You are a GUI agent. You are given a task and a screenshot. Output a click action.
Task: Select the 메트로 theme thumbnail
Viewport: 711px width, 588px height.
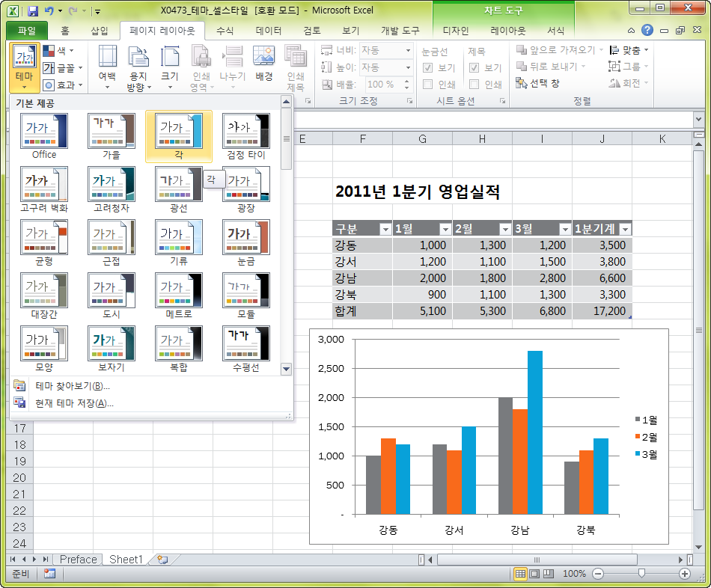(x=179, y=295)
